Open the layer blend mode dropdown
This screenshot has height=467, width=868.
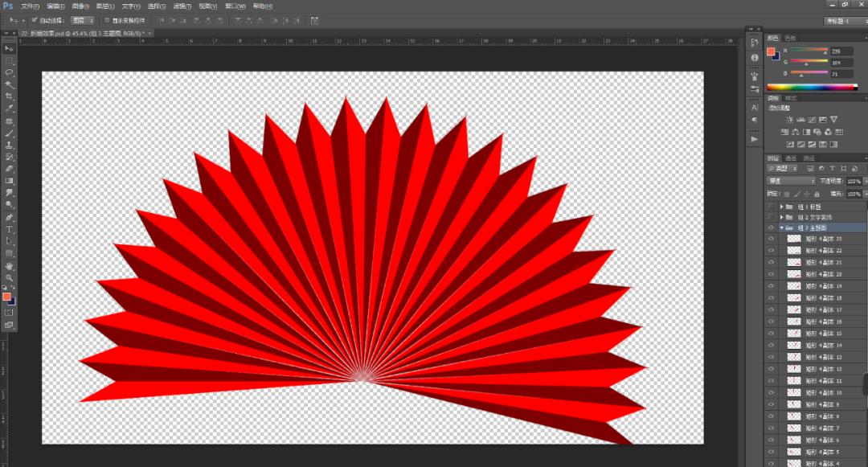791,182
